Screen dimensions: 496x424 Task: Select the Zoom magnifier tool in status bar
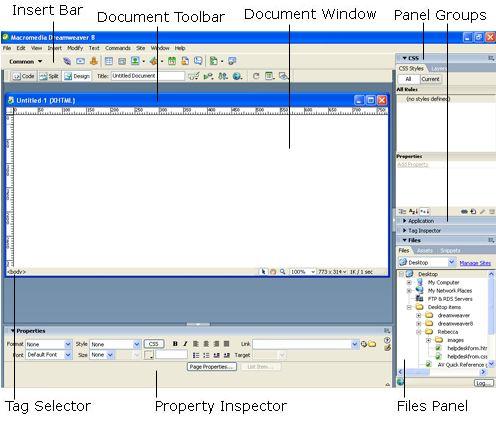click(282, 272)
